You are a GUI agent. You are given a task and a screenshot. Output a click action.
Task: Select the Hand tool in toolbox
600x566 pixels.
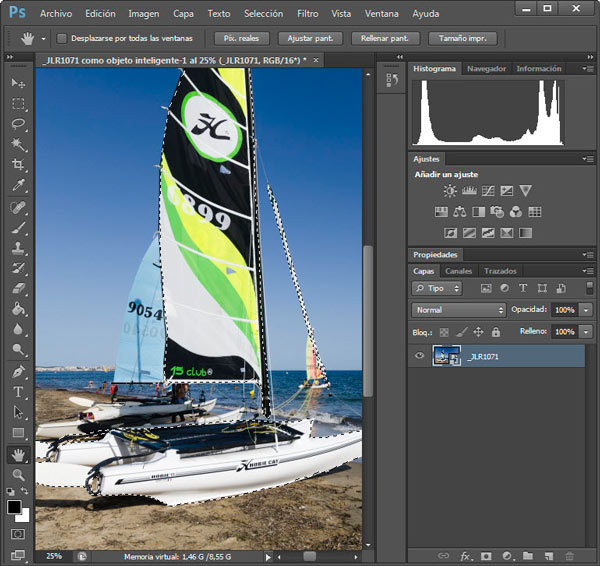pyautogui.click(x=18, y=455)
